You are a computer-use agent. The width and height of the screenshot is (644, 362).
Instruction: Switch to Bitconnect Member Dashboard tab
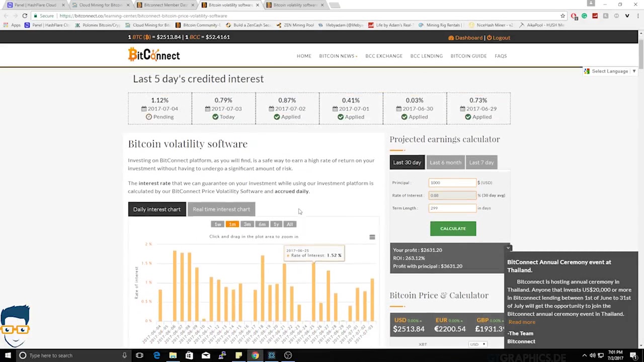(165, 5)
